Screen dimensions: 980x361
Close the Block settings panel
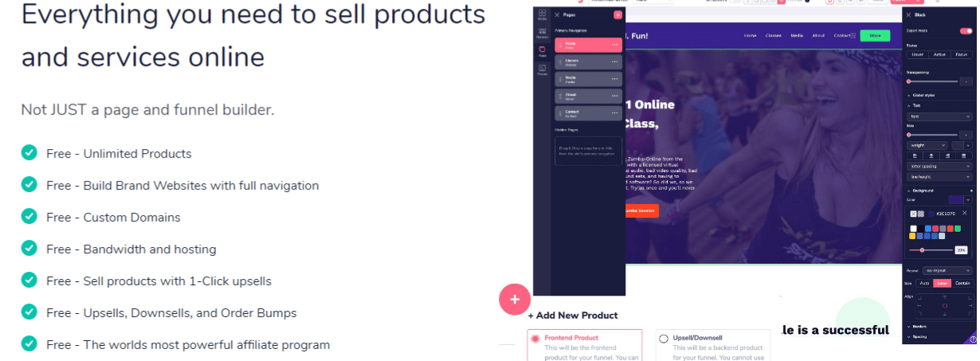click(909, 14)
